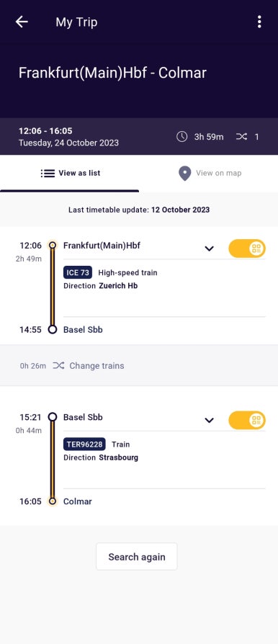Toggle the TER96228 ticket QR switch
This screenshot has height=644, width=278.
(x=247, y=420)
